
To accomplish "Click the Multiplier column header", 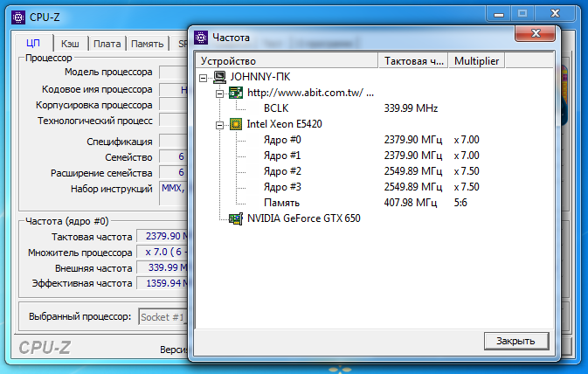I will pos(477,61).
